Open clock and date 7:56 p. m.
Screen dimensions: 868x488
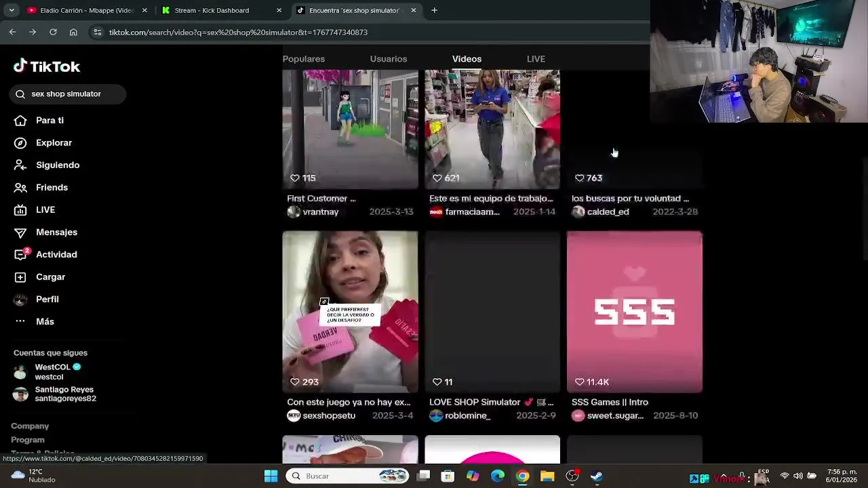(841, 476)
